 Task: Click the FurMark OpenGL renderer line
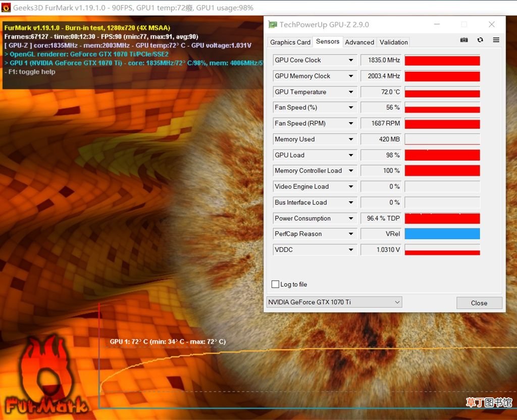86,54
